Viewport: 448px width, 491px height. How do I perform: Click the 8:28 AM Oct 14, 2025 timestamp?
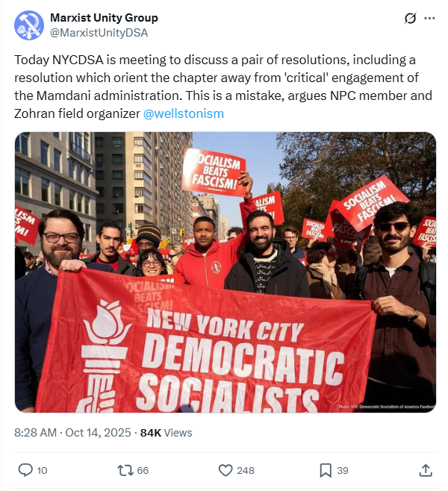[x=72, y=433]
